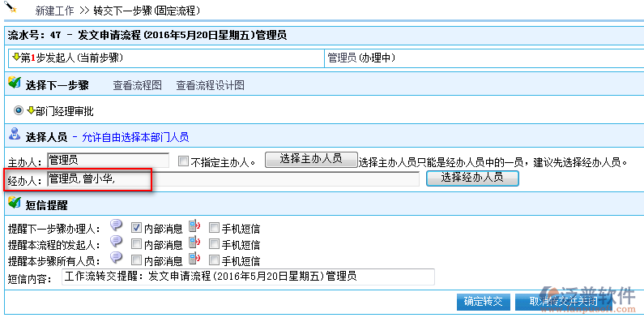Select the 部门经理审批 radio button
Screen dimensions: 644x322
click(x=19, y=110)
